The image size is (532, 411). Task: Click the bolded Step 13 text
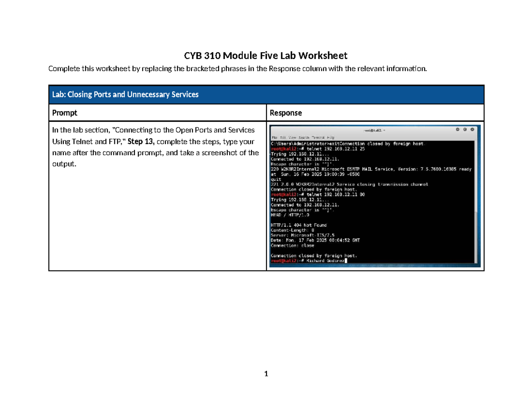(x=142, y=141)
